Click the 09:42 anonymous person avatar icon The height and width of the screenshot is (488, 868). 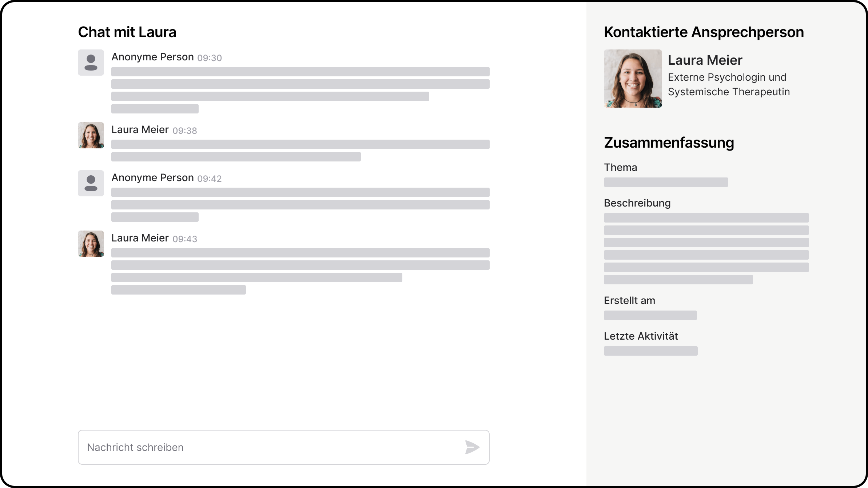[x=91, y=183]
